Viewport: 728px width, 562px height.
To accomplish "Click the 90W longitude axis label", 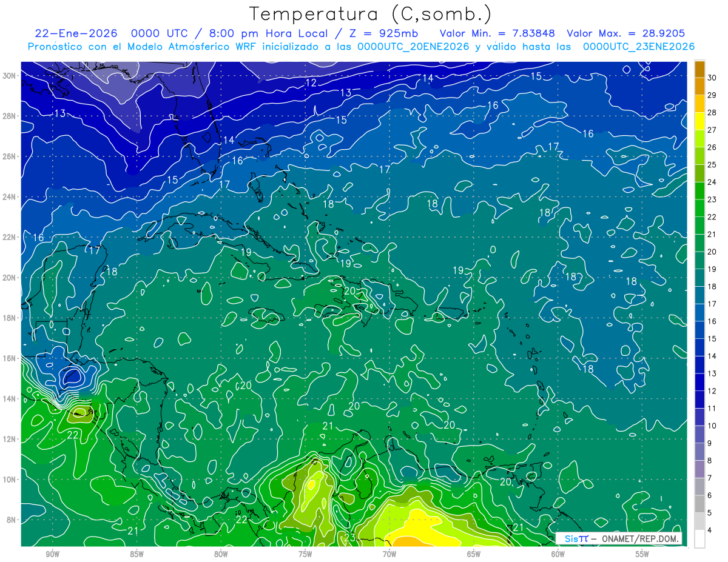I will point(52,554).
